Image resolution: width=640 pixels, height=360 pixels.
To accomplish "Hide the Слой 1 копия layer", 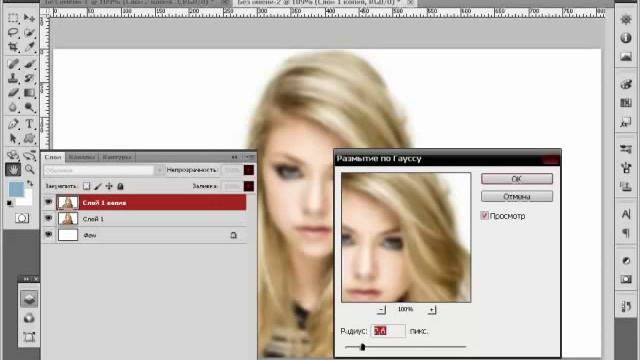I will 49,202.
